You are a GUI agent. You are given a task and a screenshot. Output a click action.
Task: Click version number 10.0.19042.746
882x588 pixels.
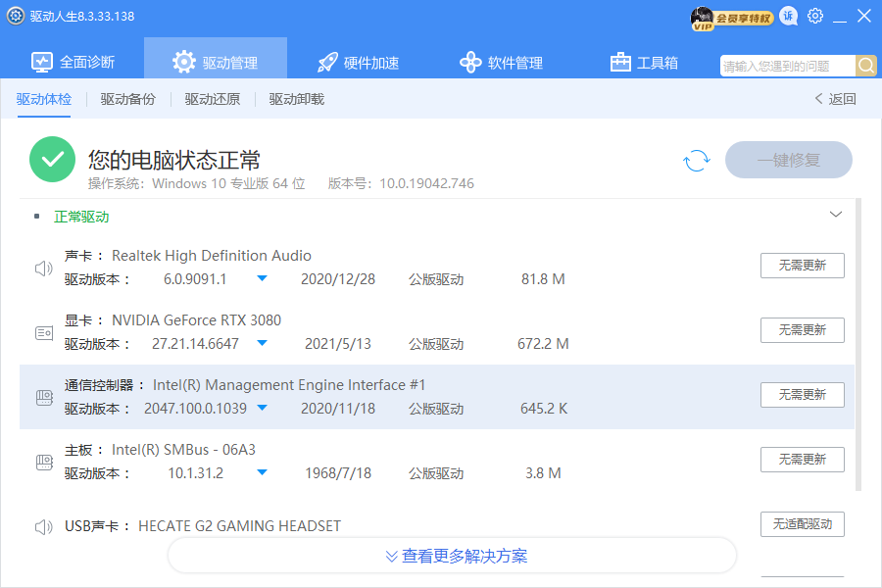coord(427,183)
